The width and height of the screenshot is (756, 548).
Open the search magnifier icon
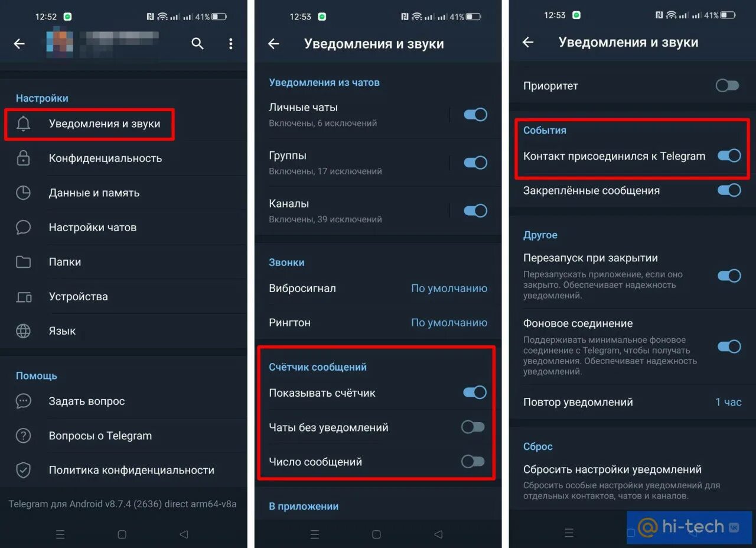197,44
